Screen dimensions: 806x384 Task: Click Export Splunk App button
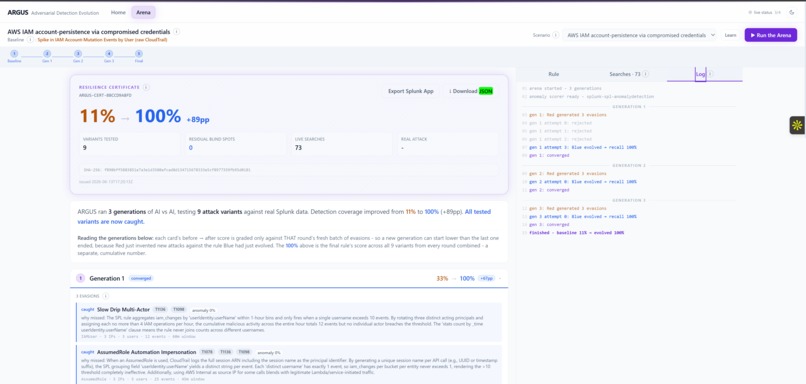click(411, 91)
